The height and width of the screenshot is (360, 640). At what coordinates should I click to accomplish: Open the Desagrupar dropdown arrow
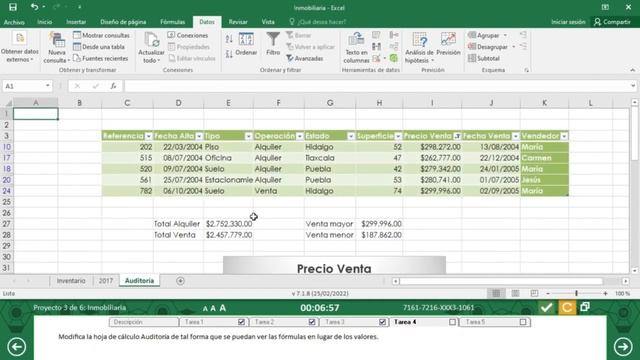coord(513,47)
